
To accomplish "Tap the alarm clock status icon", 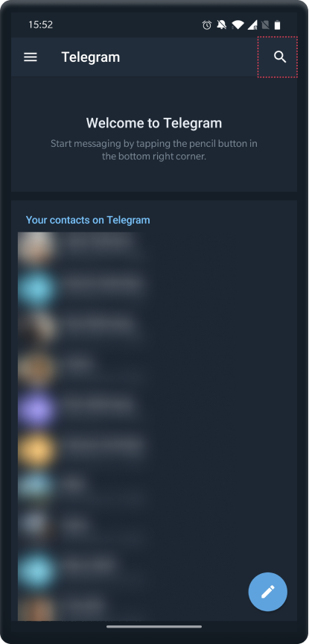I will pyautogui.click(x=207, y=25).
